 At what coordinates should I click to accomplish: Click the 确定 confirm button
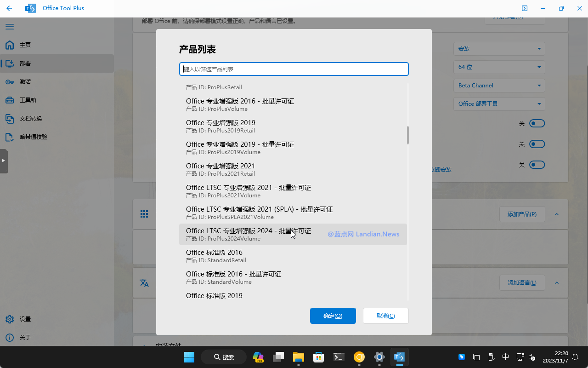point(333,316)
